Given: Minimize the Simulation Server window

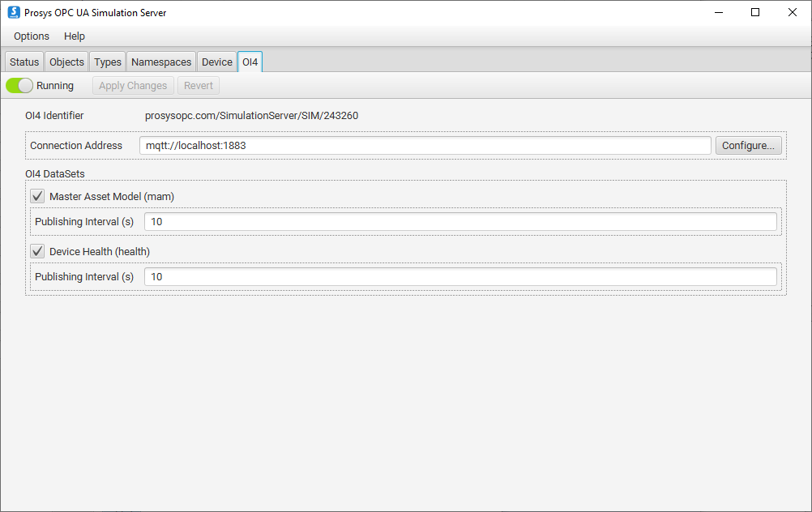Looking at the screenshot, I should pyautogui.click(x=719, y=12).
